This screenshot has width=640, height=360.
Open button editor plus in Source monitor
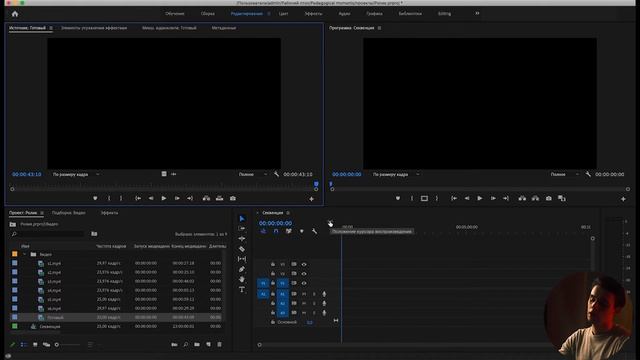[311, 199]
